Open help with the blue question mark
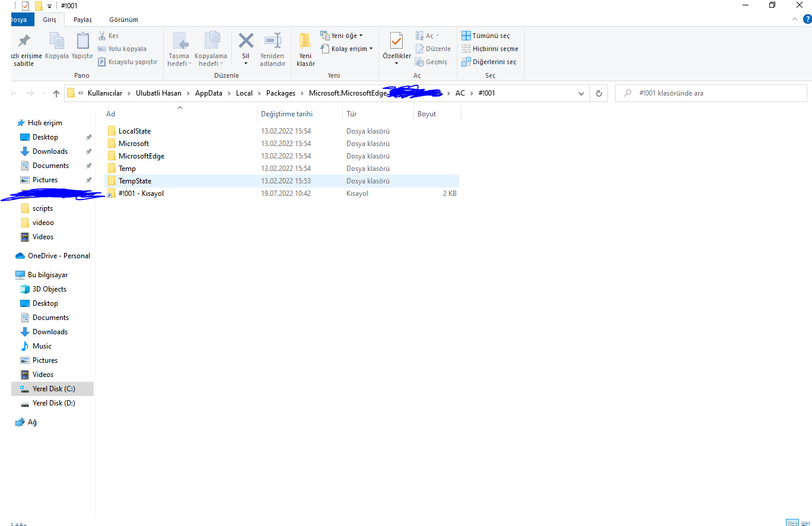Image resolution: width=812 pixels, height=526 pixels. pyautogui.click(x=807, y=19)
